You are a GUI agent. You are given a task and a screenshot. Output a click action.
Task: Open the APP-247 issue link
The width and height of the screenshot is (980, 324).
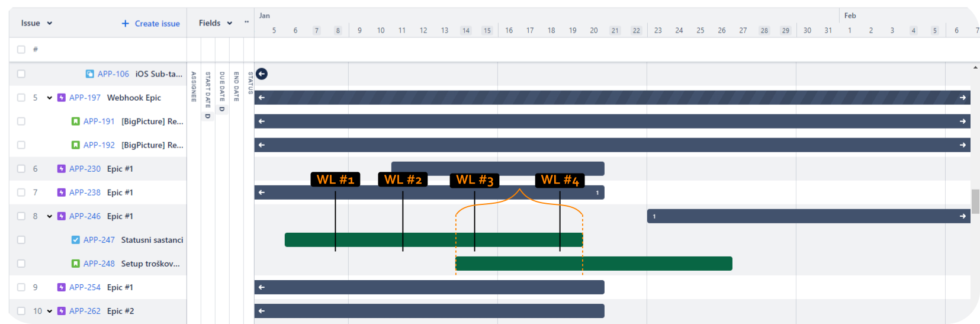[x=99, y=240]
